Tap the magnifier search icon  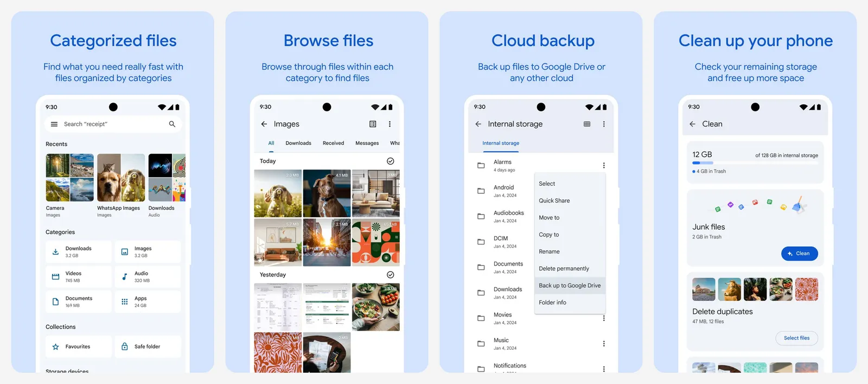[x=172, y=124]
